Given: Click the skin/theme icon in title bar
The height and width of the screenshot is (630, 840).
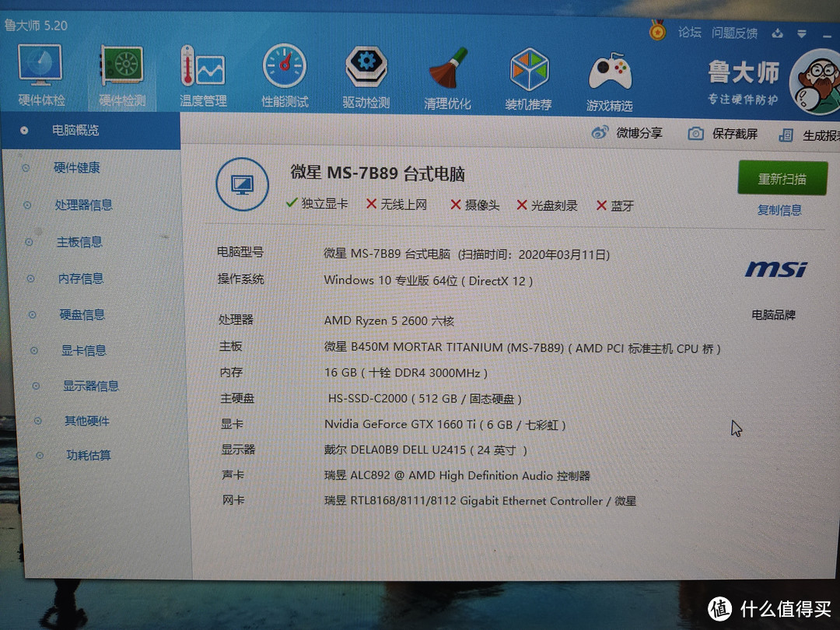Looking at the screenshot, I should (x=777, y=33).
